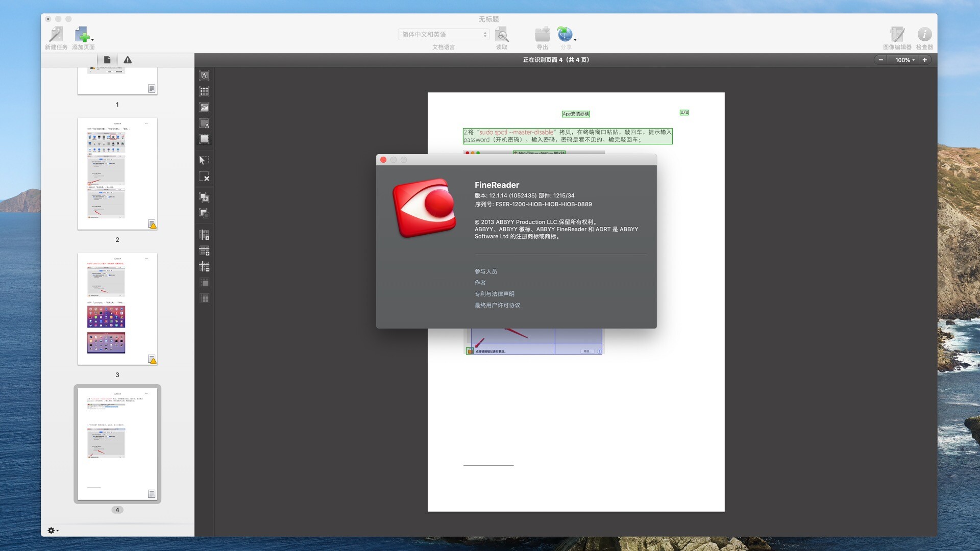Switch to the pages thumbnail tab
Viewport: 980px width, 551px height.
[107, 60]
